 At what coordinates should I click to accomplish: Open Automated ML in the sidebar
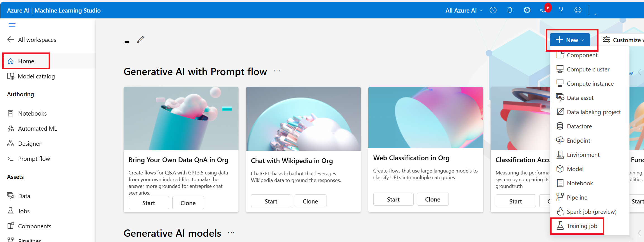coord(37,128)
